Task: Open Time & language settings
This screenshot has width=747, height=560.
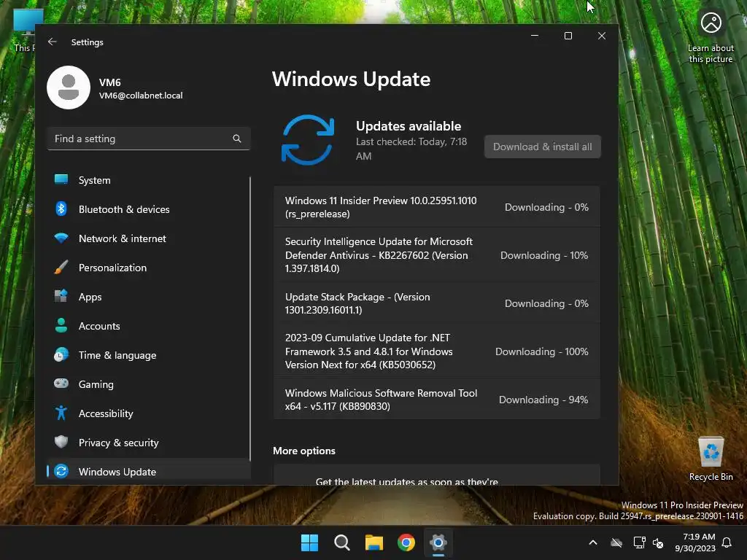Action: point(148,355)
